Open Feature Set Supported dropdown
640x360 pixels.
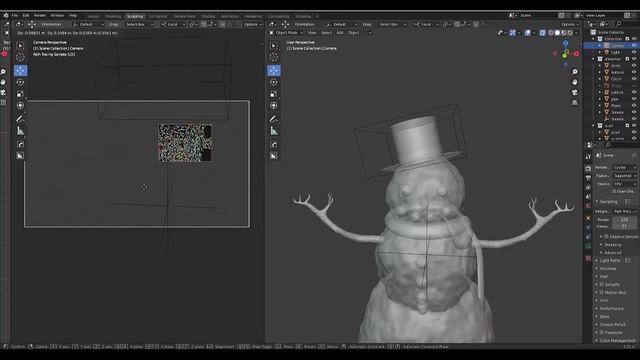(624, 176)
